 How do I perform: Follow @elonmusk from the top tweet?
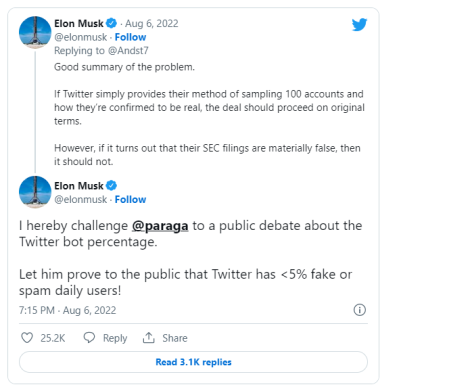(130, 37)
